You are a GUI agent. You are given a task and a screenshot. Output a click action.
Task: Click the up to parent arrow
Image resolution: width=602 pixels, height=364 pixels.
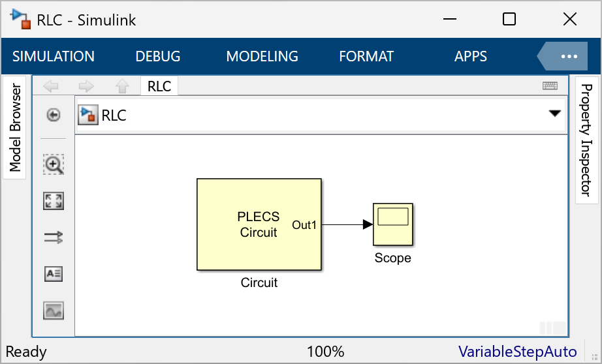[122, 86]
